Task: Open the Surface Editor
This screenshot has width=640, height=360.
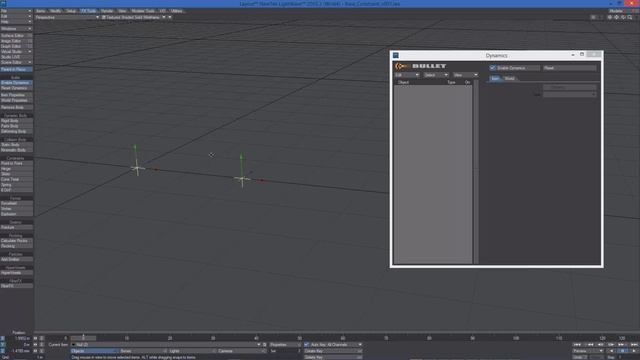Action: 16,36
